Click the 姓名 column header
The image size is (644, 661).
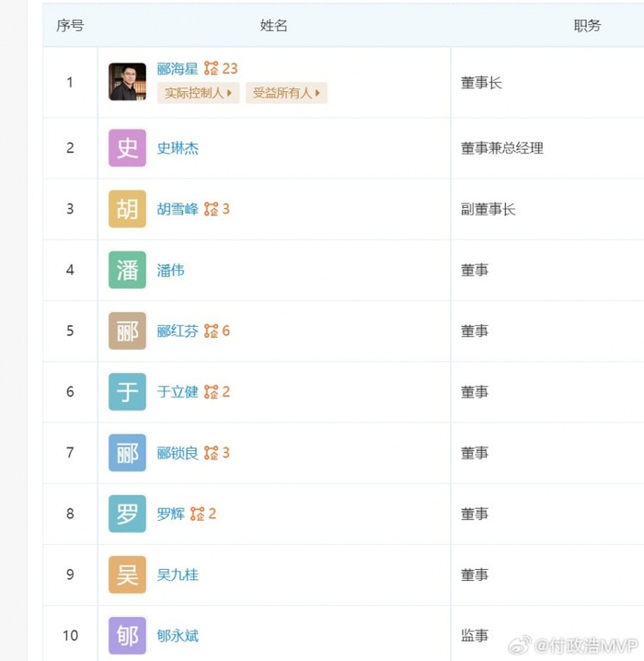[274, 25]
